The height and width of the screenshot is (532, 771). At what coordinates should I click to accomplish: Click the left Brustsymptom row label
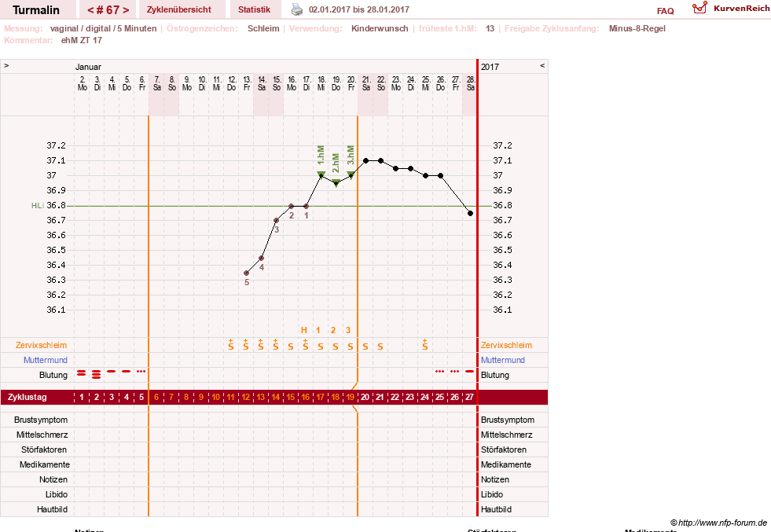click(x=41, y=420)
